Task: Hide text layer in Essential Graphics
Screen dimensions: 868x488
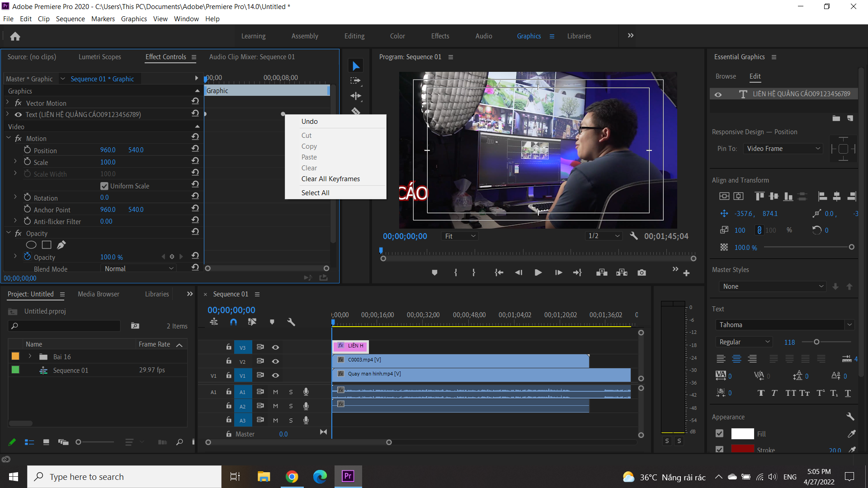Action: pos(718,94)
